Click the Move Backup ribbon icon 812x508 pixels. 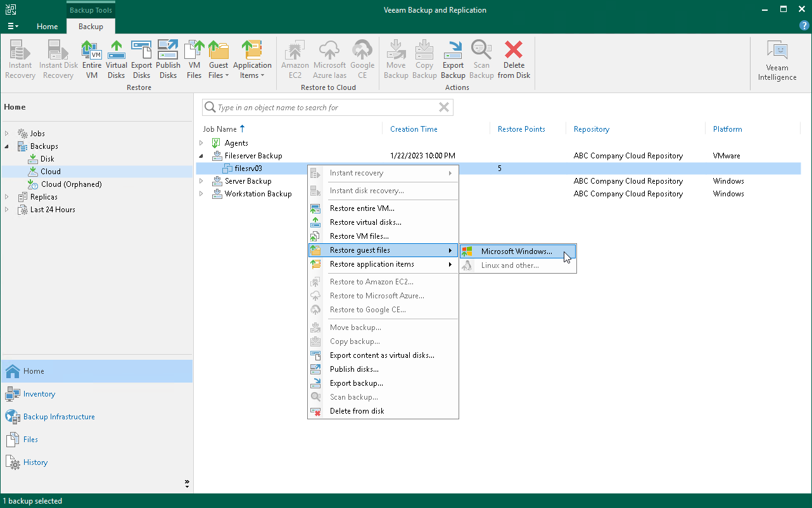pyautogui.click(x=396, y=60)
